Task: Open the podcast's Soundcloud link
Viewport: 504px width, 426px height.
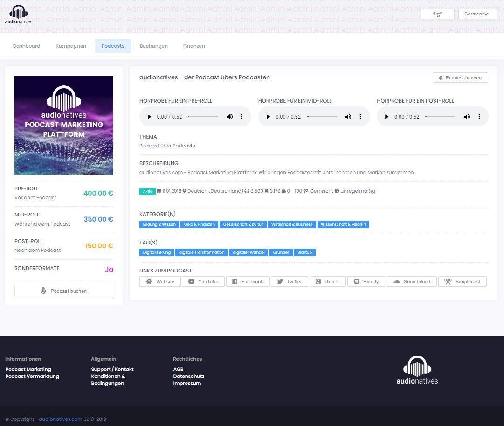Action: (x=412, y=282)
